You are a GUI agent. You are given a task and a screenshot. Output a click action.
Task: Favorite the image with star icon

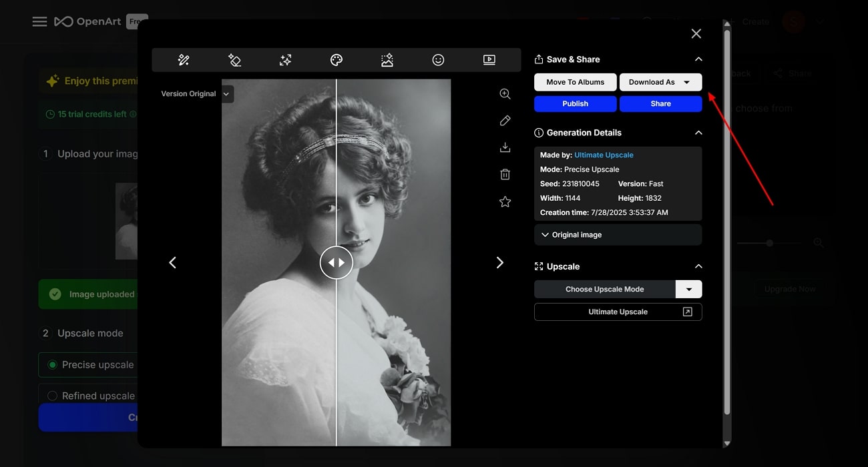pos(505,201)
